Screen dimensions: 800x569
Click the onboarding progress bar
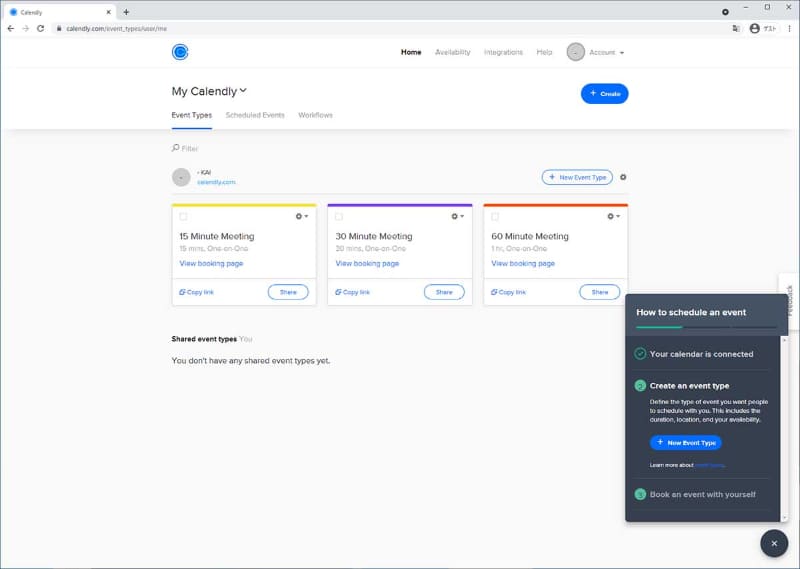coord(707,327)
